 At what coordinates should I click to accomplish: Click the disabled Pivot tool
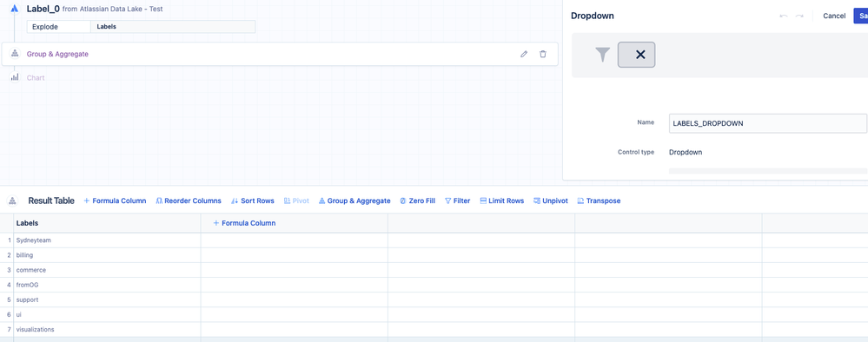pos(296,201)
